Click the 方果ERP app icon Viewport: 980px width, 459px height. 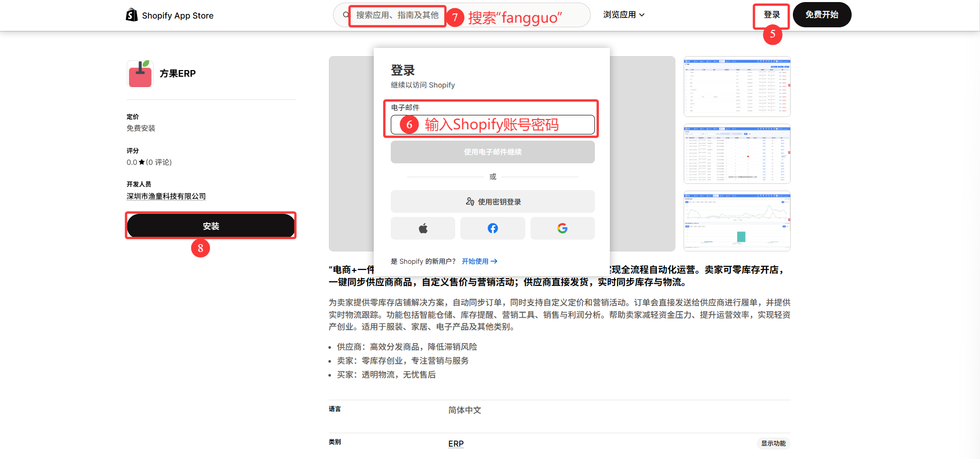point(140,74)
